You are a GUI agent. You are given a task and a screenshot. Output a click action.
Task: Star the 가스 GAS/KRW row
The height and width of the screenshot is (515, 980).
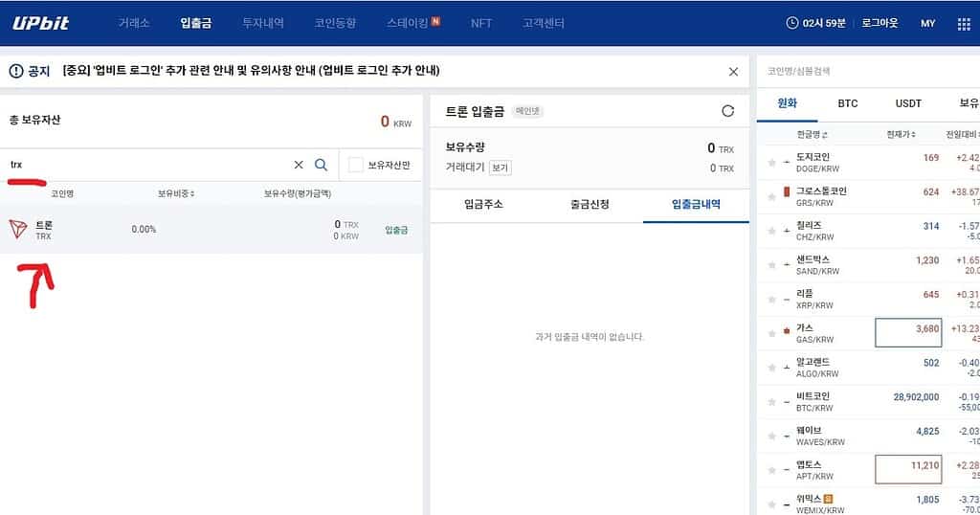click(x=772, y=334)
